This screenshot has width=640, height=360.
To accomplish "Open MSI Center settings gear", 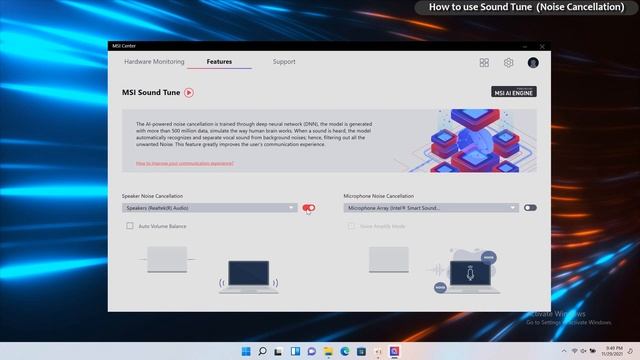I will click(x=508, y=62).
